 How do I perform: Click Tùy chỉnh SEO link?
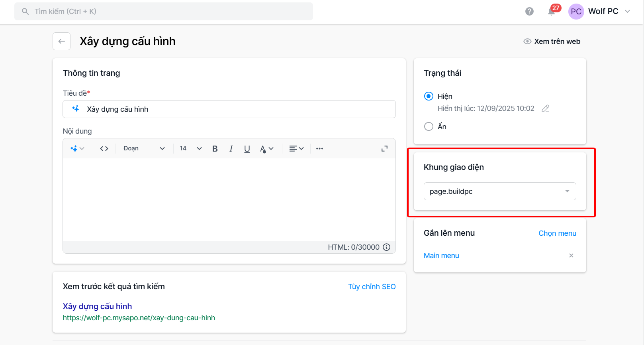click(x=372, y=287)
